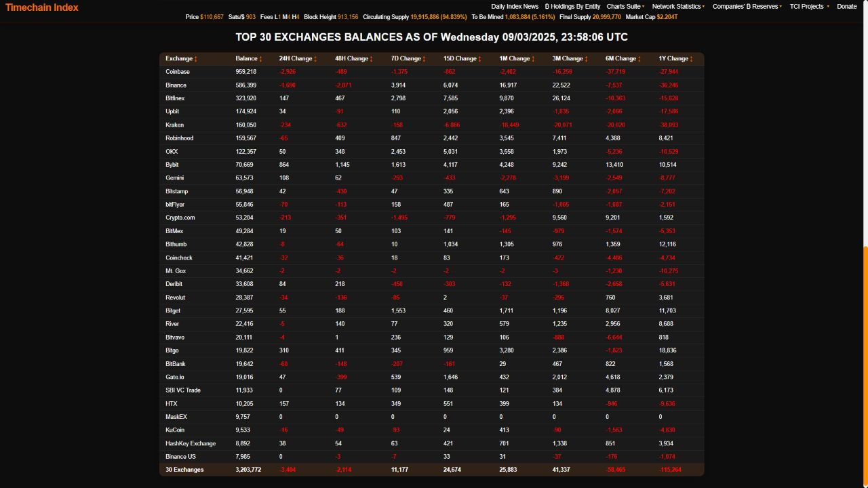Screen dimensions: 868x488
Task: Select the Deribit exchange name
Action: point(174,284)
